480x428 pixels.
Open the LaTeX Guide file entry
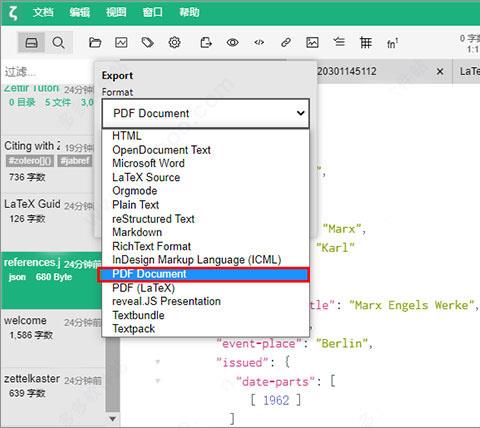48,223
